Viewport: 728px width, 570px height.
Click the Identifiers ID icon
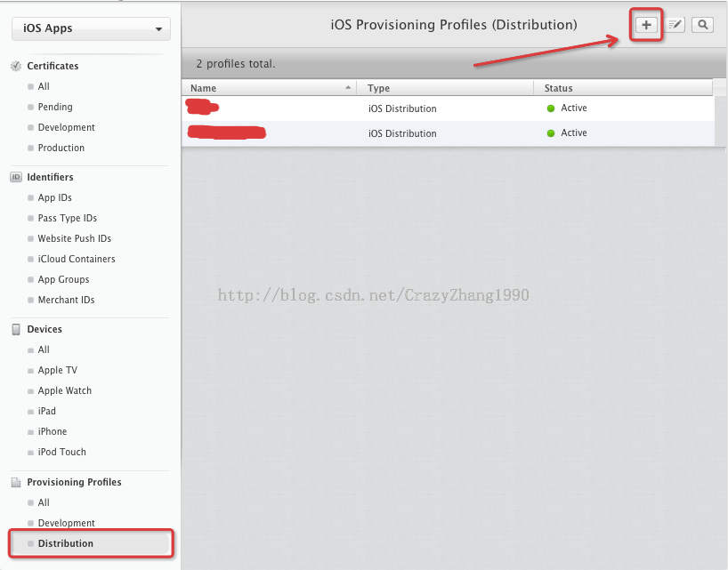tap(16, 177)
